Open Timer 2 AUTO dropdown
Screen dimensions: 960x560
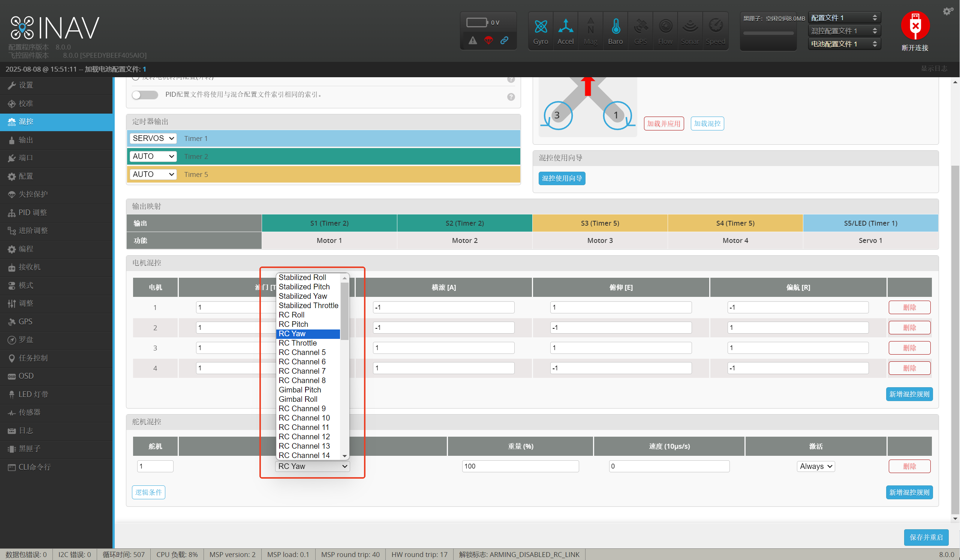click(153, 156)
